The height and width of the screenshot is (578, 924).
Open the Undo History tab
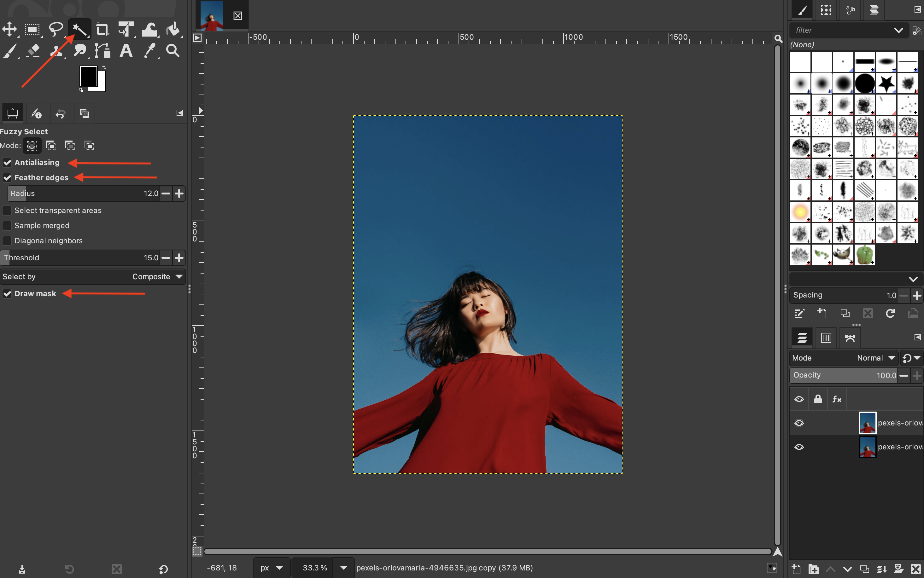point(61,113)
